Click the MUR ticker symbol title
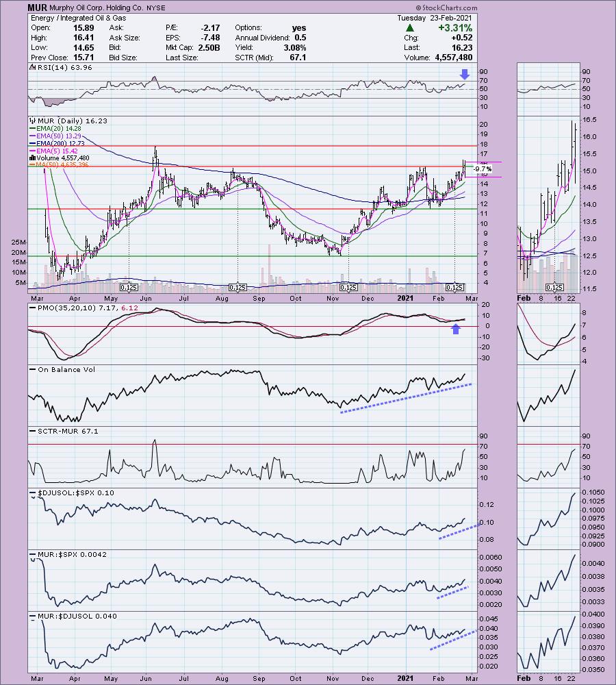This screenshot has height=685, width=616. 37,8
